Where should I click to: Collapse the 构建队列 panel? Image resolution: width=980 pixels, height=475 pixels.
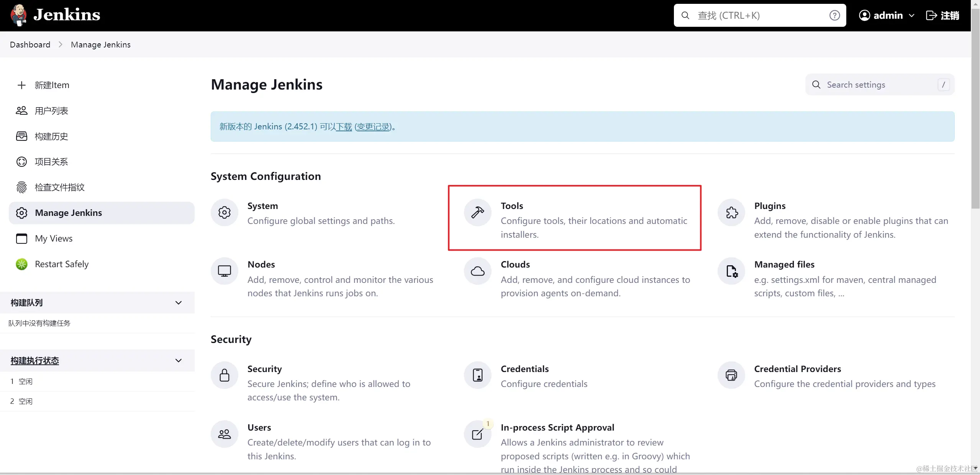pos(179,303)
